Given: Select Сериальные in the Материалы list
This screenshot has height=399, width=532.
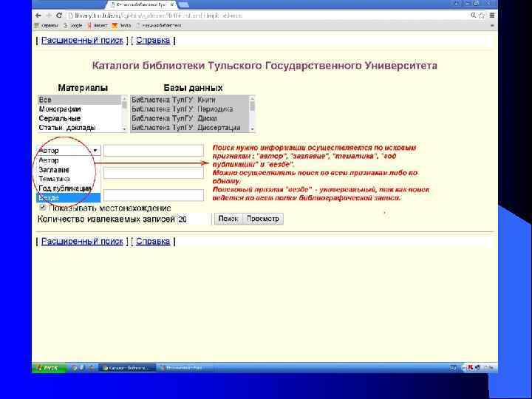Looking at the screenshot, I should coord(79,118).
